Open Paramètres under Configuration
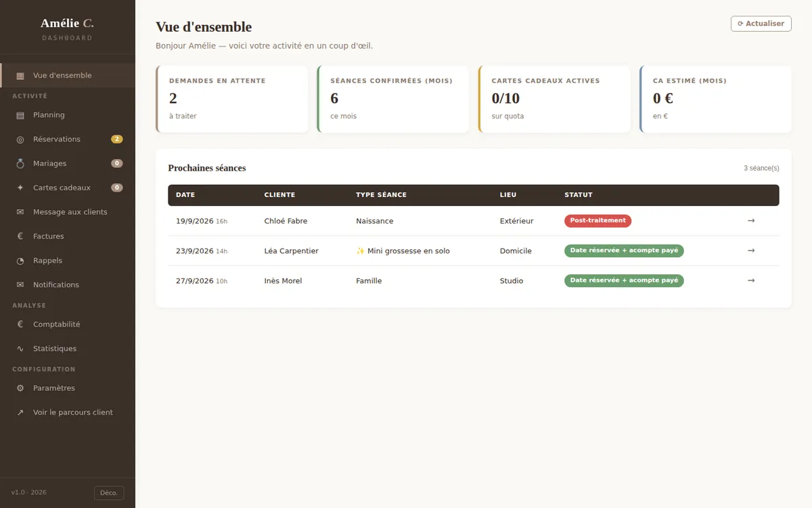 [x=68, y=388]
